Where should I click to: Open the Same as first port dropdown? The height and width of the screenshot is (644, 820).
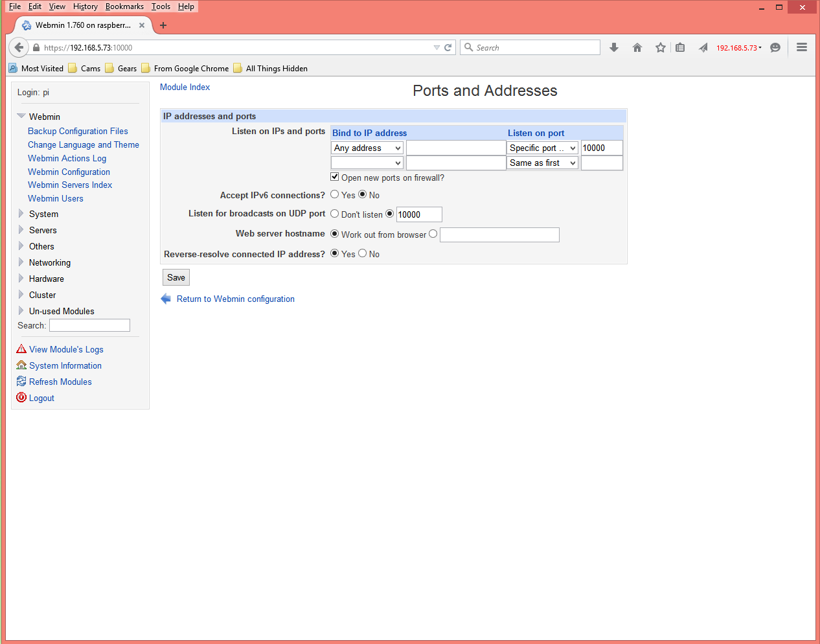(x=542, y=163)
